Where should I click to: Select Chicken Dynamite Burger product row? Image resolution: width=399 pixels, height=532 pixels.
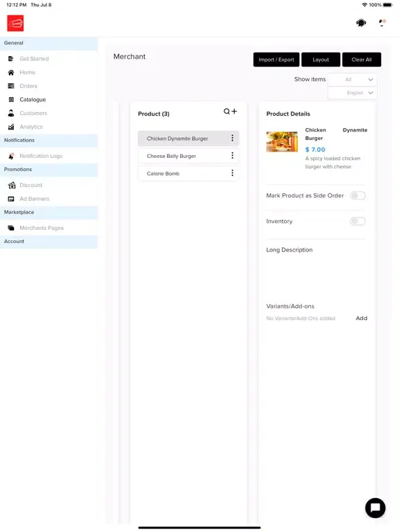pyautogui.click(x=188, y=139)
